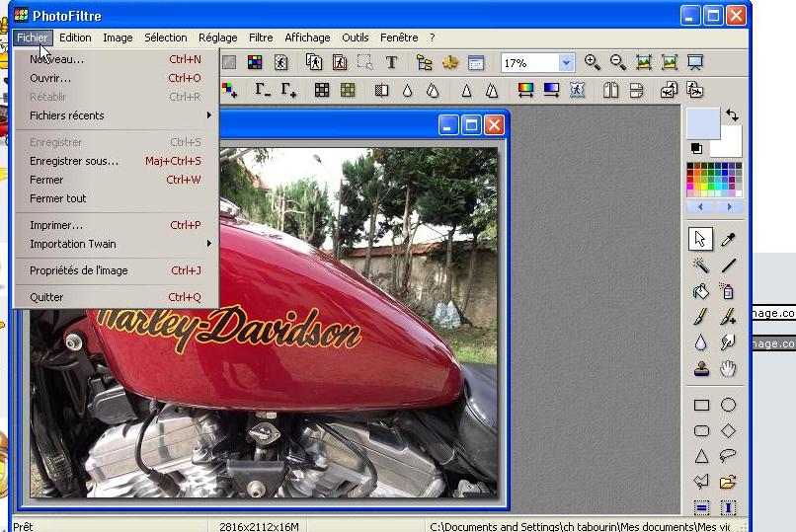This screenshot has width=796, height=532.
Task: Select the Advanced brush tool with plus
Action: point(728,317)
